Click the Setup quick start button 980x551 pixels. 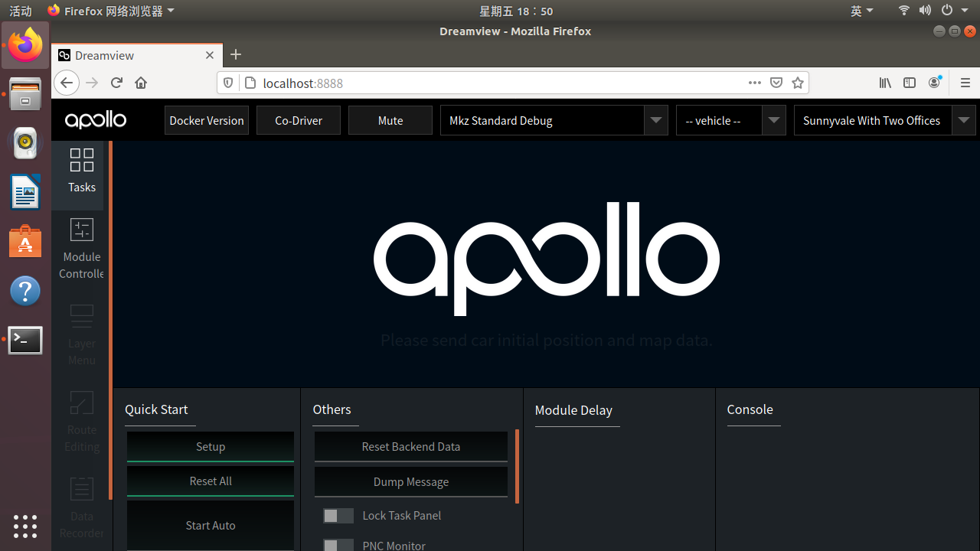pyautogui.click(x=211, y=447)
